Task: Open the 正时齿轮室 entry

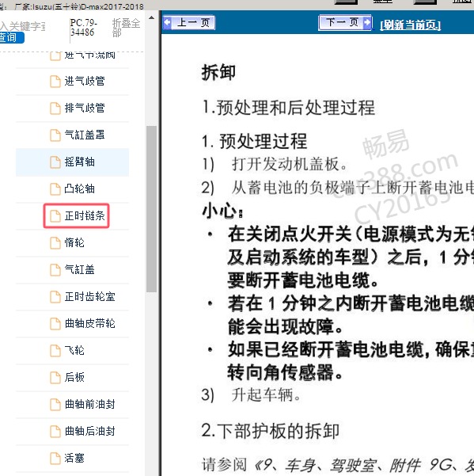Action: click(89, 296)
